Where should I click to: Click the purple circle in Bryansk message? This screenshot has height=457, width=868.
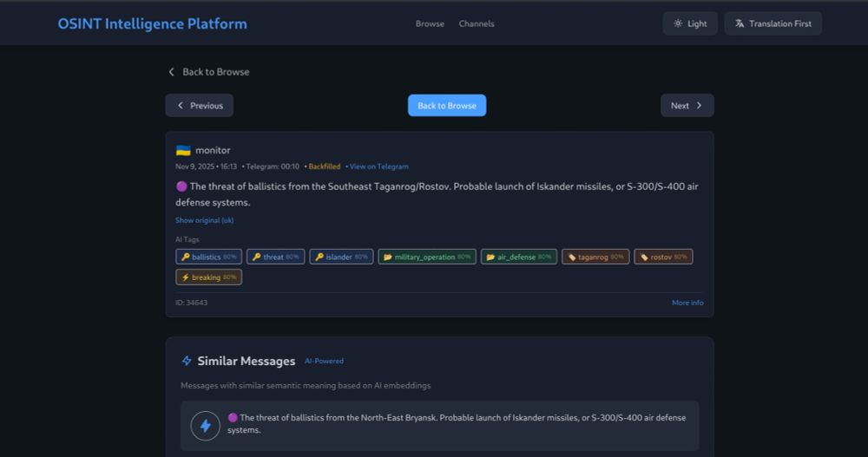(233, 418)
